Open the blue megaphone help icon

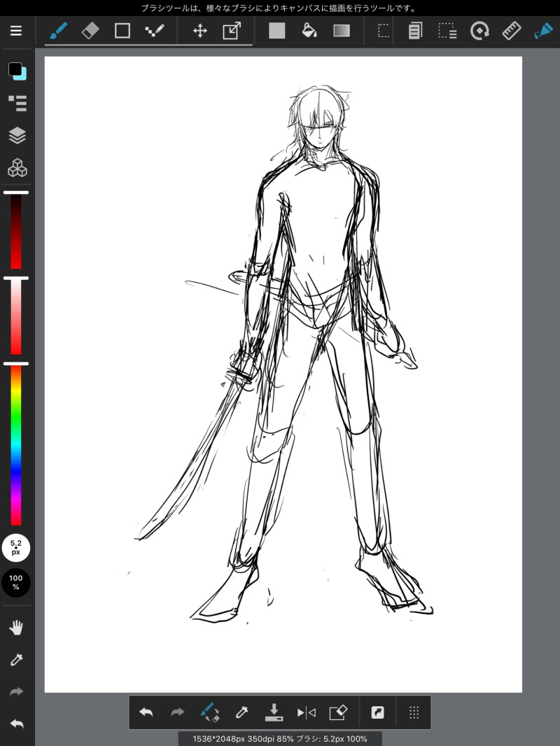pos(543,31)
